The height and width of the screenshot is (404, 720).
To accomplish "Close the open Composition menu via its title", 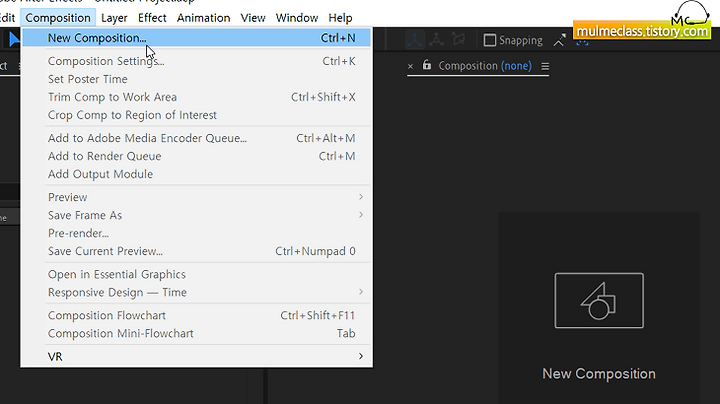I will pos(58,18).
